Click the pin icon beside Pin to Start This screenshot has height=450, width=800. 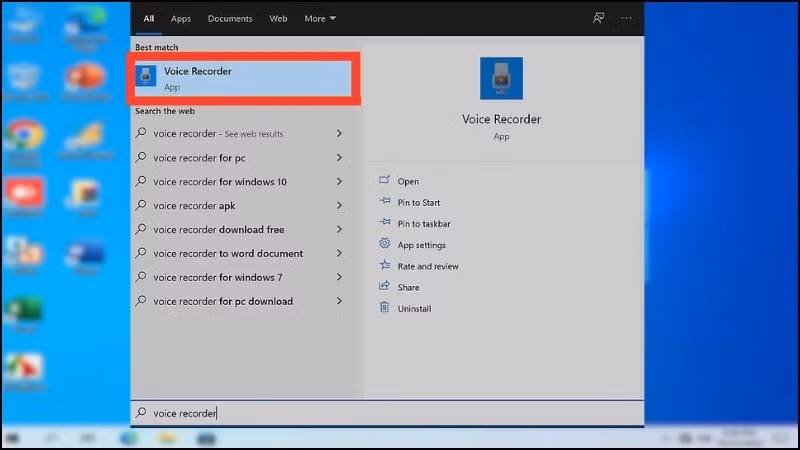385,201
